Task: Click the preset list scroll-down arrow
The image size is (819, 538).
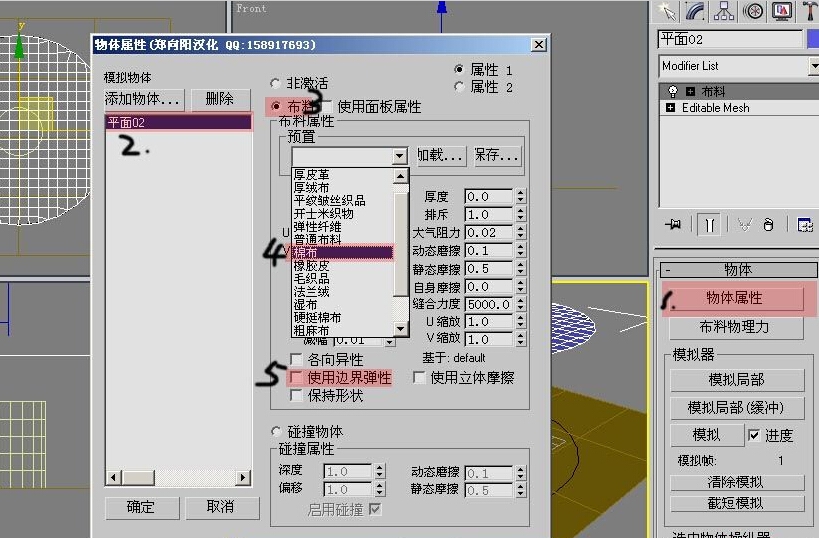Action: pos(400,329)
